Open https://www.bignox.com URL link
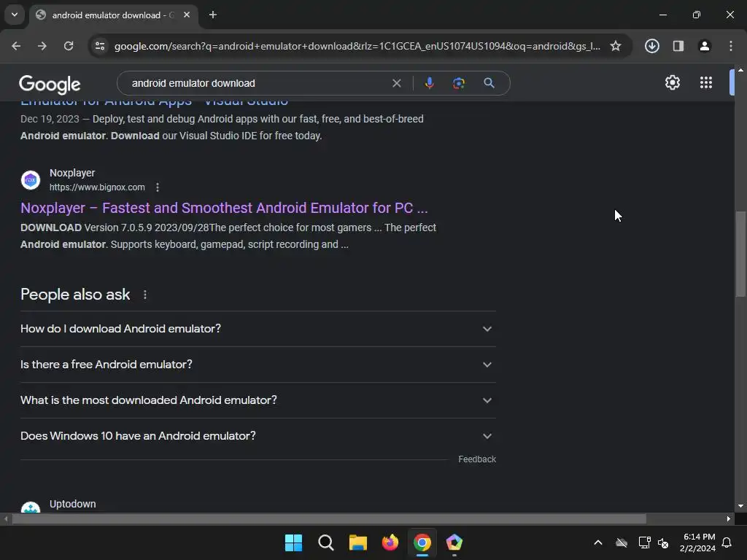The image size is (747, 560). coord(97,187)
